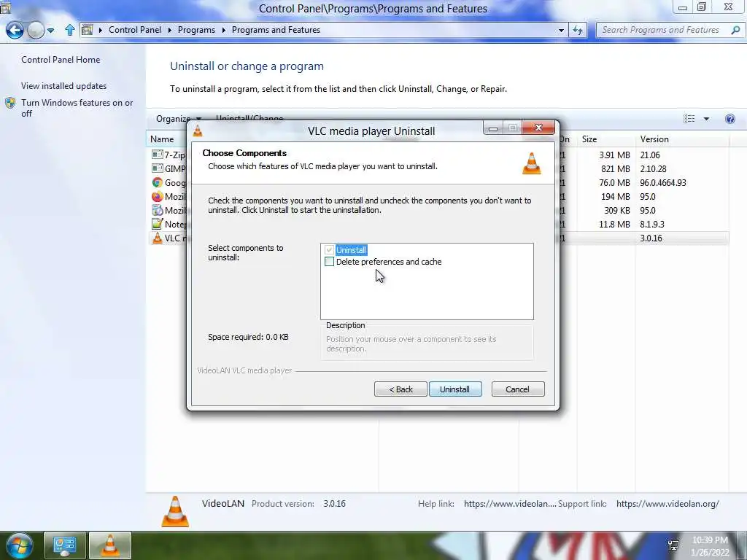The image size is (747, 560).
Task: Select the Mozilla Maintenance Service icon
Action: coord(158,210)
